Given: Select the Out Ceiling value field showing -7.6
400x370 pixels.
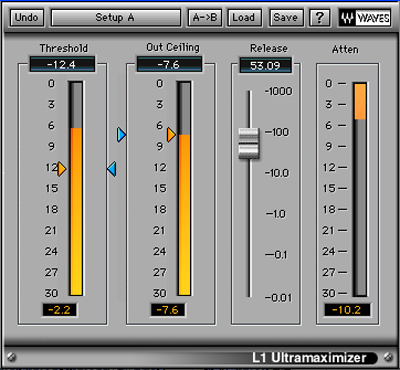Looking at the screenshot, I should coord(169,64).
